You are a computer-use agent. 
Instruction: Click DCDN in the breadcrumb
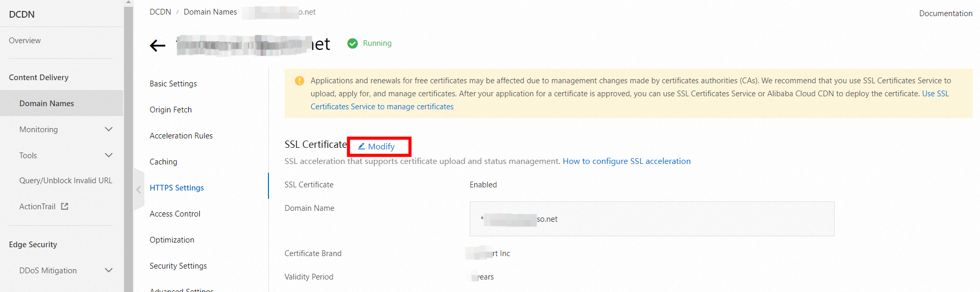tap(160, 12)
